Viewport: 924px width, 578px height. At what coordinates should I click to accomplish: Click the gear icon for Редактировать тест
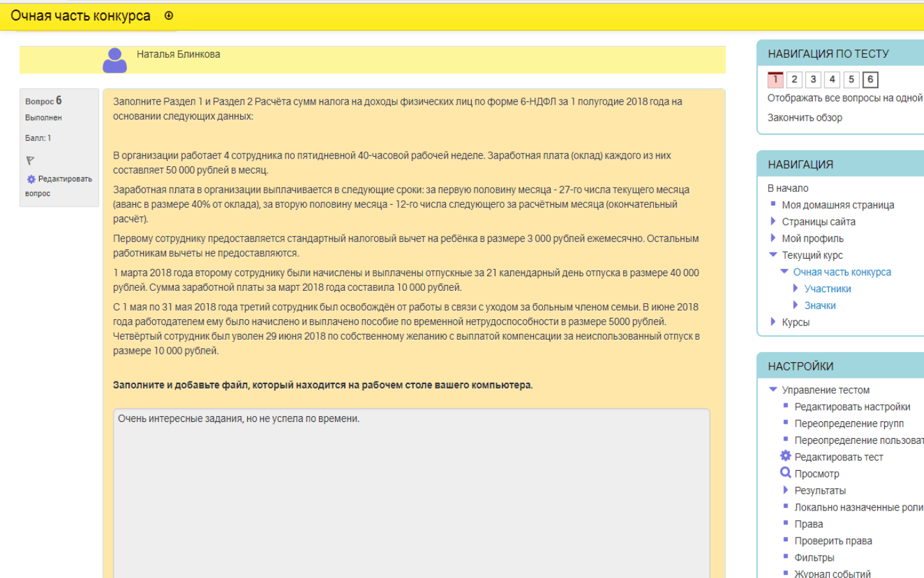click(785, 456)
